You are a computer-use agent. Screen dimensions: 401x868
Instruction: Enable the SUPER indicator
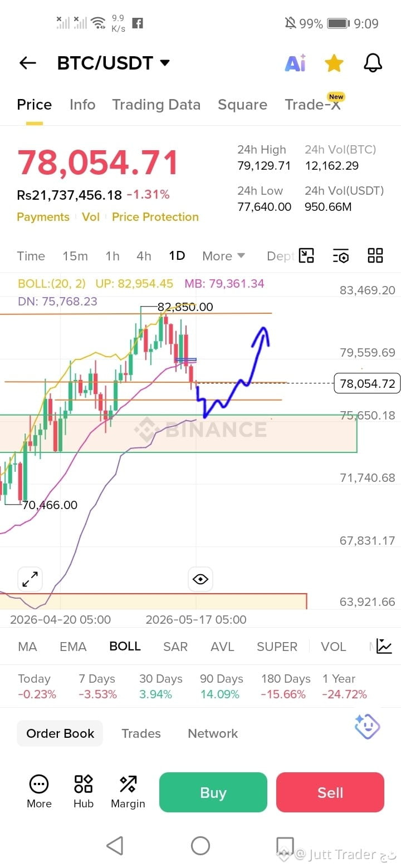pyautogui.click(x=277, y=647)
